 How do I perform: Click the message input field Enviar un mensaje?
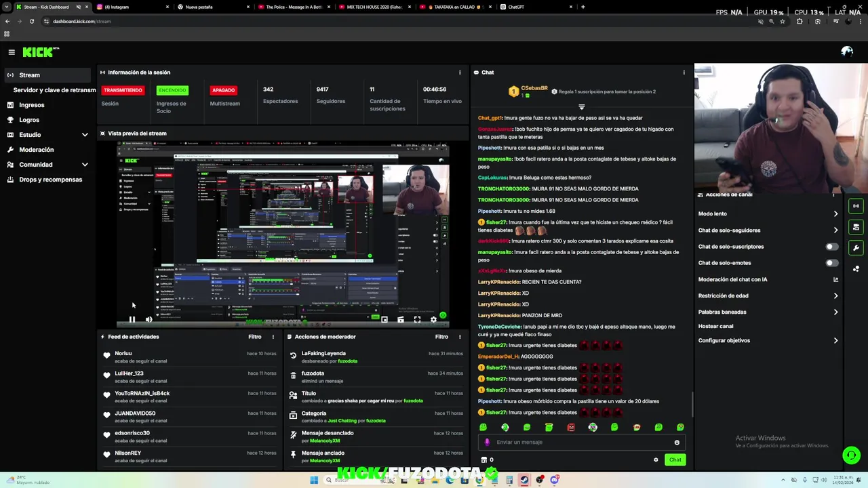pyautogui.click(x=582, y=442)
